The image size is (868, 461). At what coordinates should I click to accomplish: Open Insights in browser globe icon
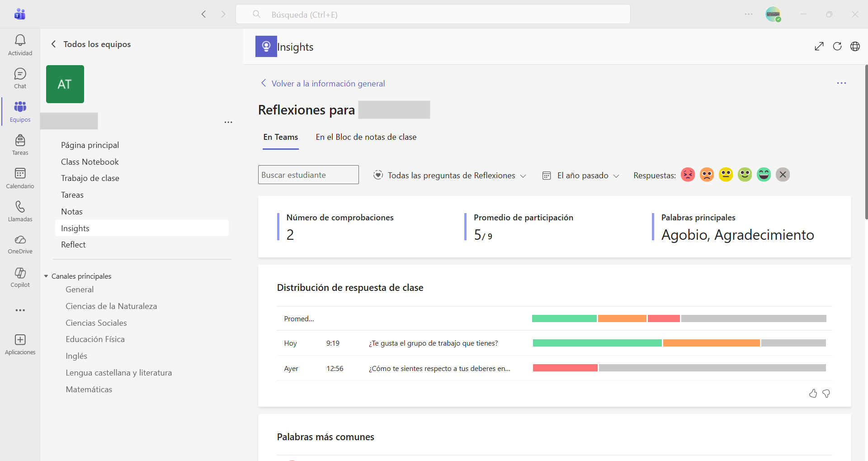[x=855, y=46]
